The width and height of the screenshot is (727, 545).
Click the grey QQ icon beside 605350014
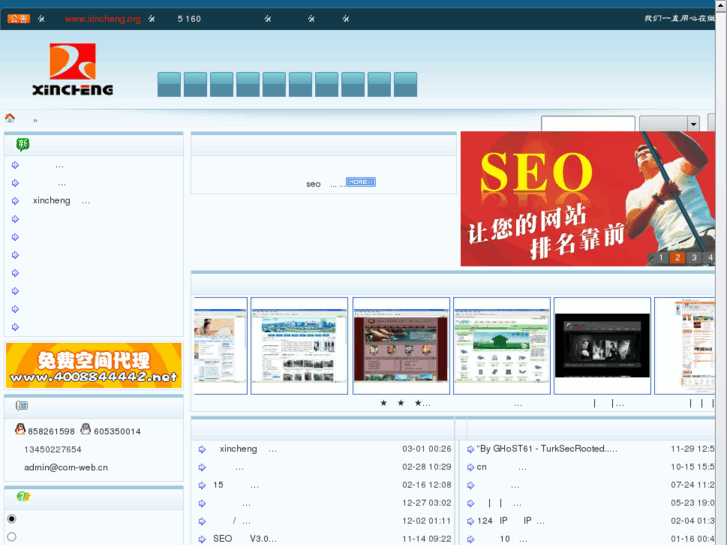point(85,430)
